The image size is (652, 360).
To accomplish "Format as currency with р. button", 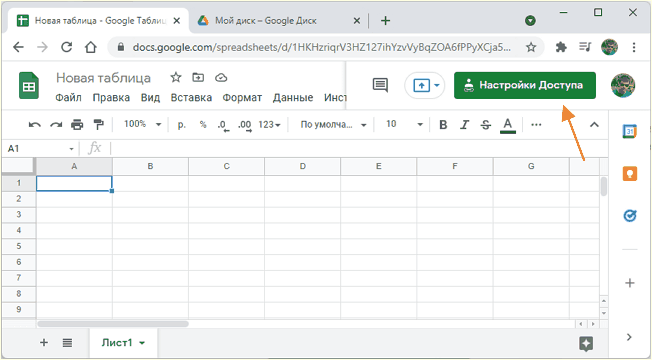I will [182, 124].
